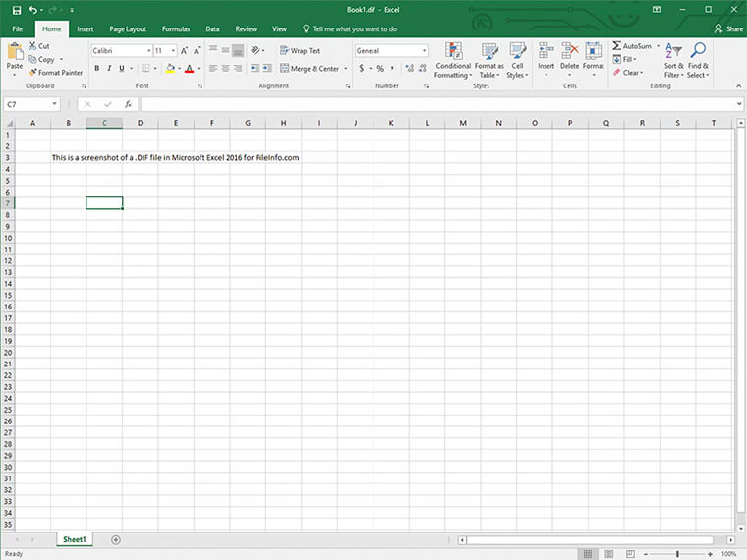Image resolution: width=747 pixels, height=560 pixels.
Task: Align text to the right
Action: click(238, 68)
